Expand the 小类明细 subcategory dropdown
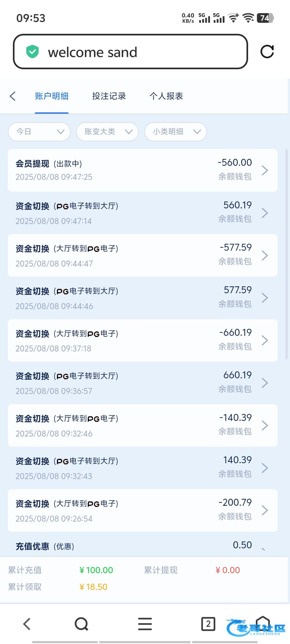290x644 pixels. 176,132
